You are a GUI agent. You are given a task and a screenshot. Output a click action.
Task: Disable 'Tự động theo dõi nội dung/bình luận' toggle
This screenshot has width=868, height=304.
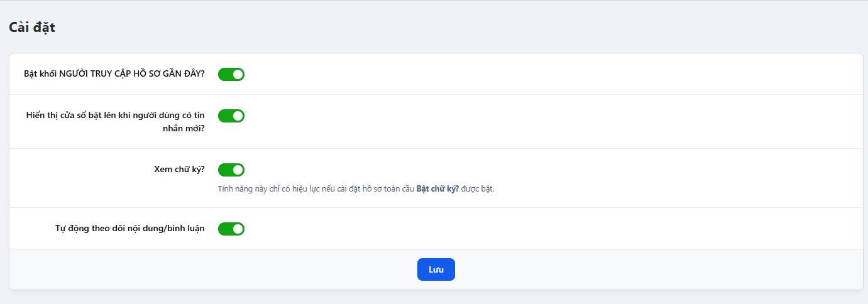[231, 229]
